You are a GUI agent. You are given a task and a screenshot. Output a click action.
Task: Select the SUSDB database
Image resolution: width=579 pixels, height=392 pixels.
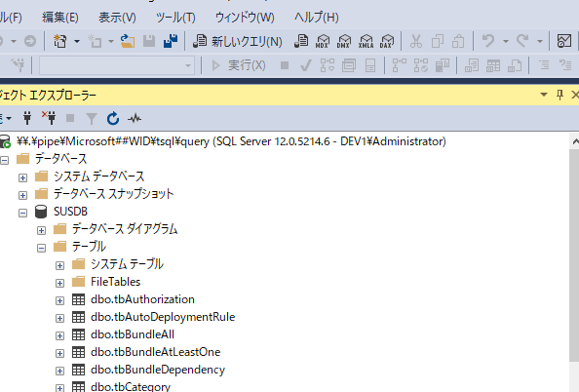[70, 212]
